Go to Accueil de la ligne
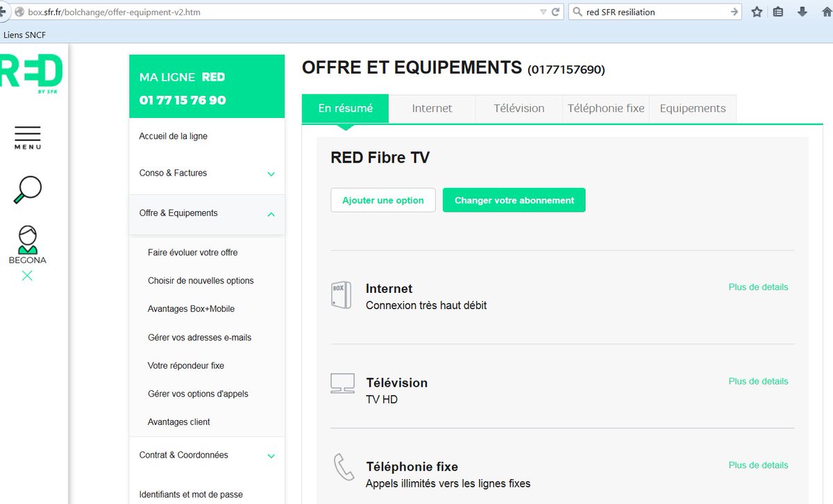833x504 pixels. 174,136
